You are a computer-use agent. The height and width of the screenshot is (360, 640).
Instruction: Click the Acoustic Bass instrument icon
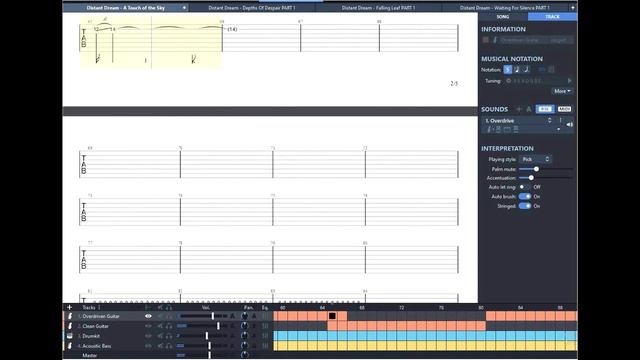pyautogui.click(x=70, y=346)
